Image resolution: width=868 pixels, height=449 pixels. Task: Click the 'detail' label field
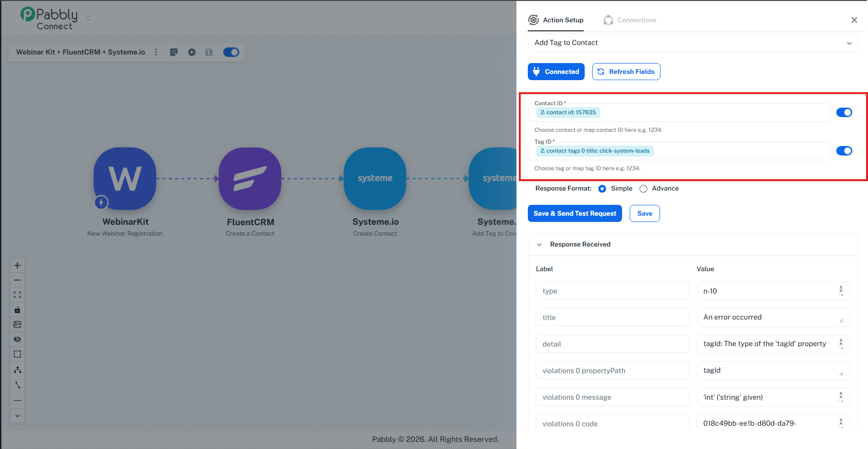(613, 344)
